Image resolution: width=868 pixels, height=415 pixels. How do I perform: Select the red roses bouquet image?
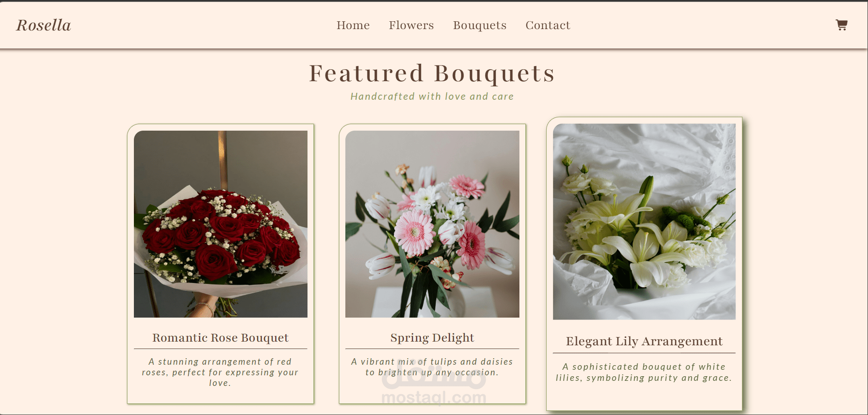pyautogui.click(x=221, y=224)
